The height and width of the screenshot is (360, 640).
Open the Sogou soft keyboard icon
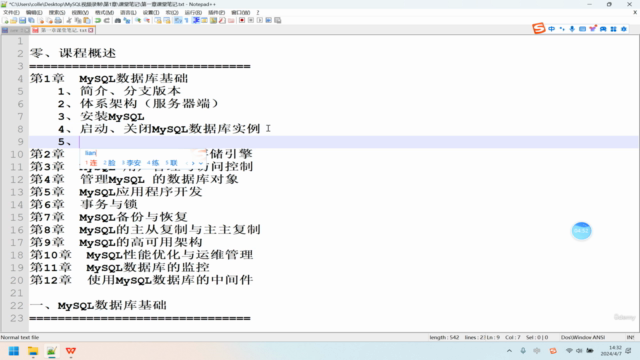click(582, 29)
